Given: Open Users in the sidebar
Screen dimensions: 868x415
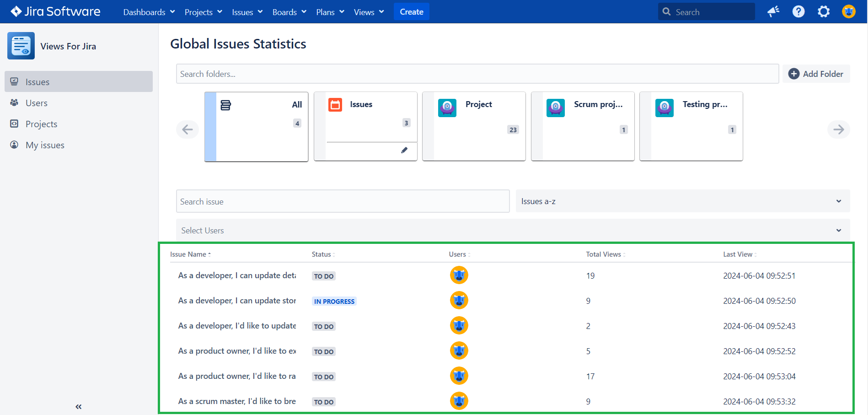Looking at the screenshot, I should [37, 103].
